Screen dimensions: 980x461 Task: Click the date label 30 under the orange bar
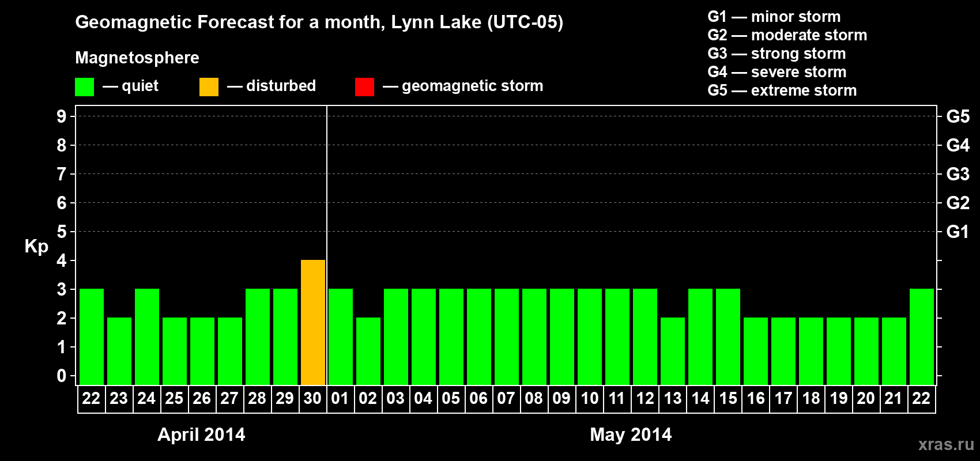pos(312,399)
